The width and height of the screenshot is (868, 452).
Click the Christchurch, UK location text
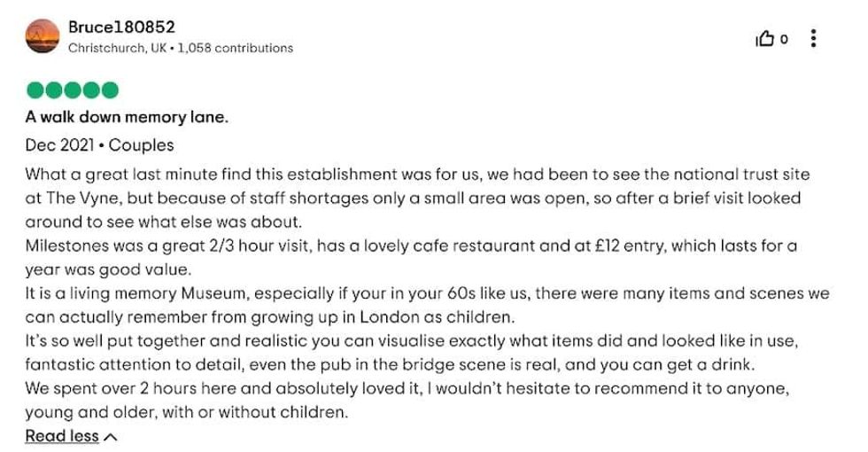[118, 48]
